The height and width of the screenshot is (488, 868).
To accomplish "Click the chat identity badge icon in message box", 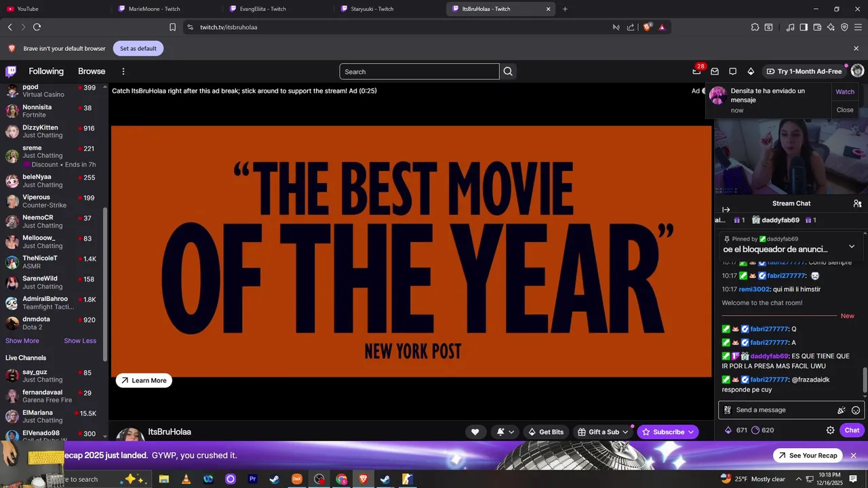I will tap(728, 410).
